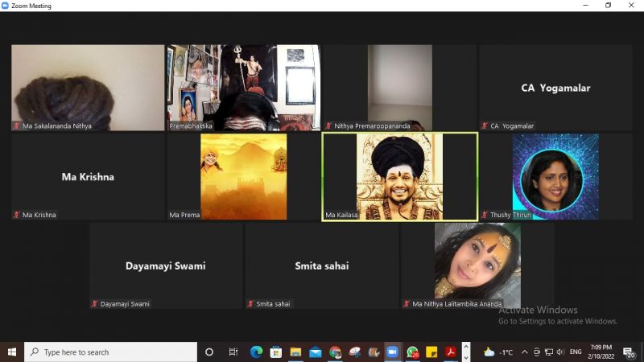Screen dimensions: 644x362
Task: Open the network status tray icon
Action: 549,352
